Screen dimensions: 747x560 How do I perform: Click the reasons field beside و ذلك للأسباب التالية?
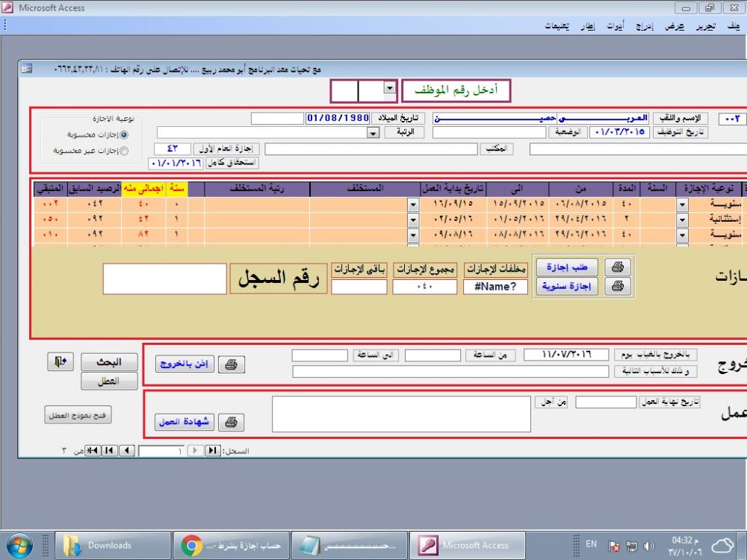(450, 371)
